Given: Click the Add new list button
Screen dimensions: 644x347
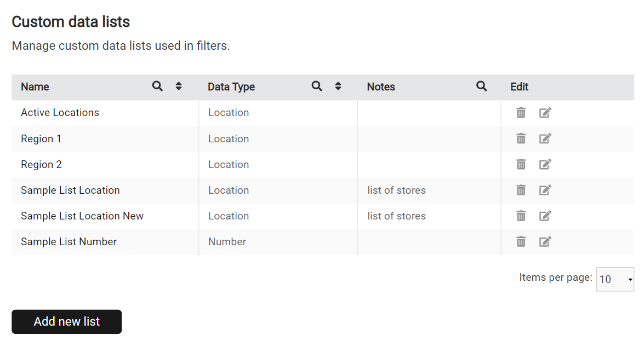Looking at the screenshot, I should click(x=66, y=321).
